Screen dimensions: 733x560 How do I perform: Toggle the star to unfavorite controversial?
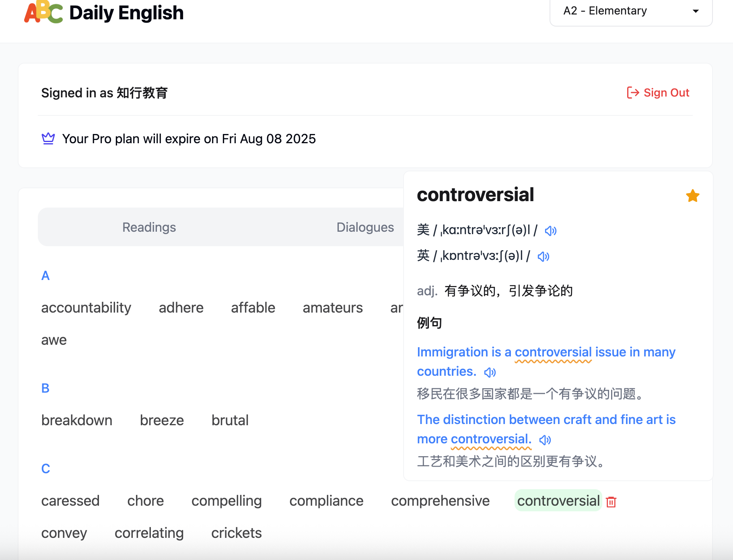point(692,196)
